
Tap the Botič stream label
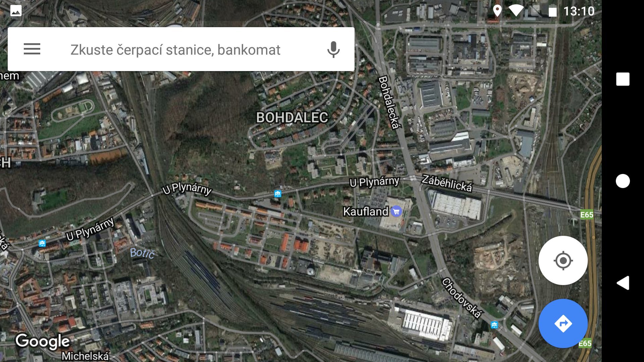coord(142,253)
